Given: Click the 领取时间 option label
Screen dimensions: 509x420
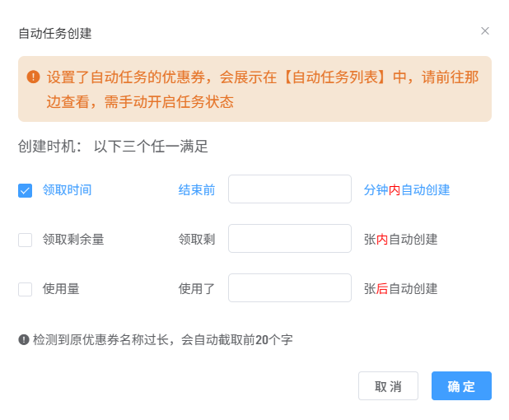Looking at the screenshot, I should coord(67,190).
